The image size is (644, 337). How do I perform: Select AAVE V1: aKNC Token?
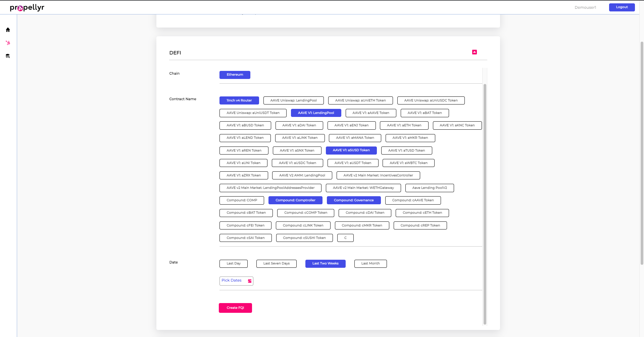[457, 125]
